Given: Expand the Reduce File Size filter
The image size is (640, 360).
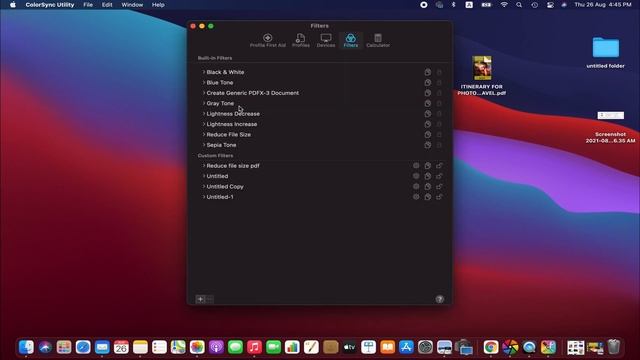Looking at the screenshot, I should coord(204,134).
